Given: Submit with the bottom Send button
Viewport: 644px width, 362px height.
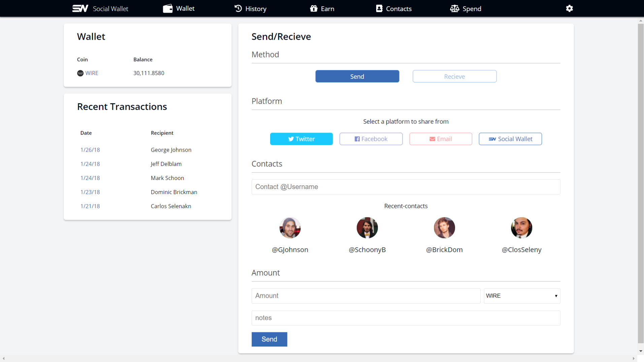Looking at the screenshot, I should click(x=269, y=339).
